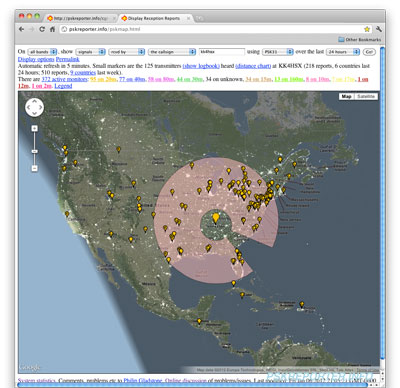
Task: Click the map pan control circle
Action: (35, 107)
